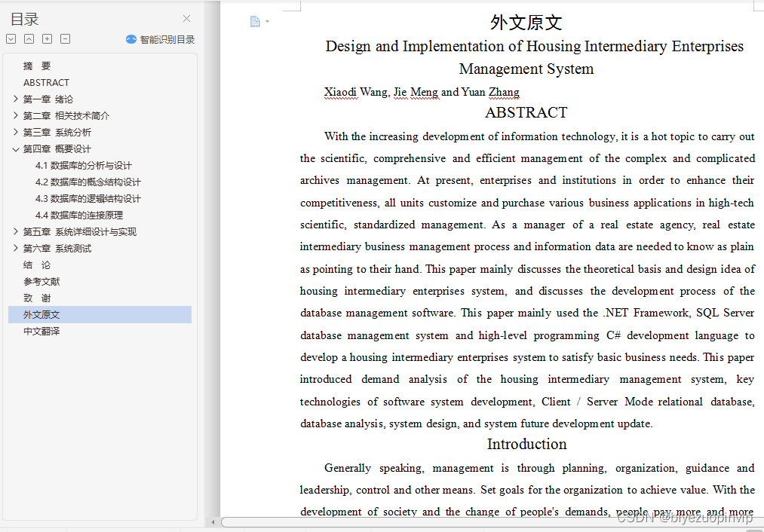Click the horizontal scrollbar track
Viewport: 764px width, 532px height.
tap(491, 521)
